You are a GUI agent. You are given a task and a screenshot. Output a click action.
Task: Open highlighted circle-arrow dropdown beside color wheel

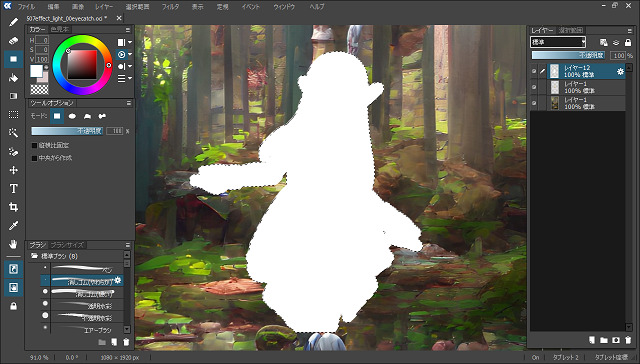[x=124, y=54]
